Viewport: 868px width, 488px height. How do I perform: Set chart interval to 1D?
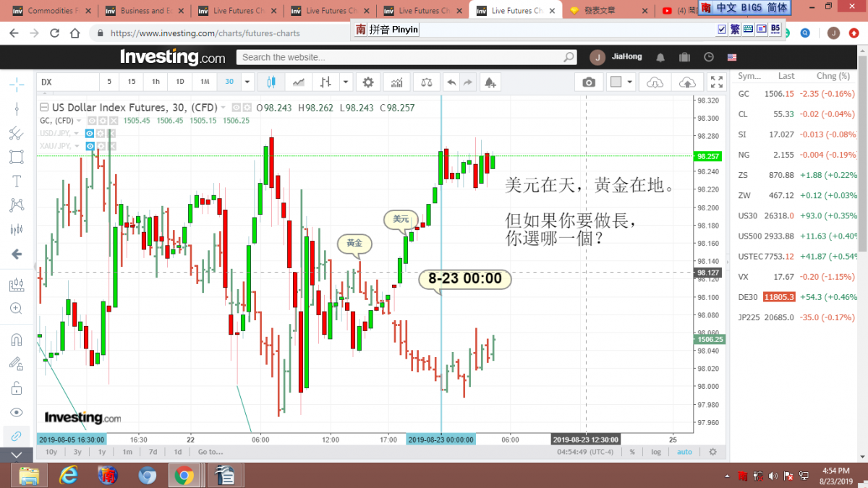pyautogui.click(x=180, y=82)
